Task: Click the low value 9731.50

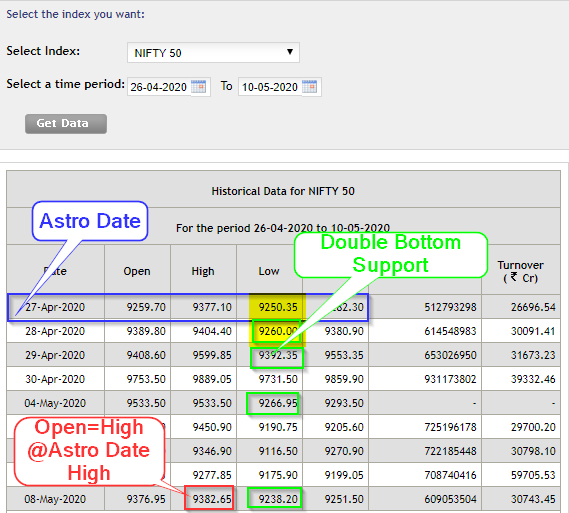Action: (x=278, y=379)
